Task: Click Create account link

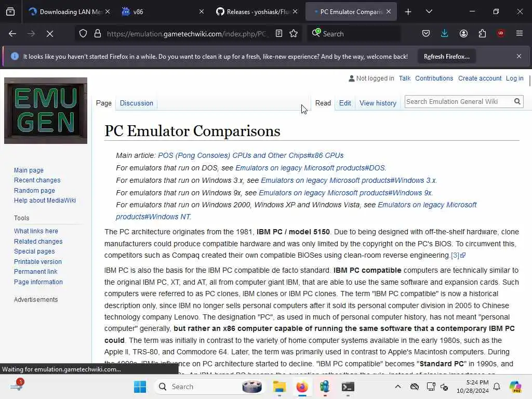Action: coord(480,78)
